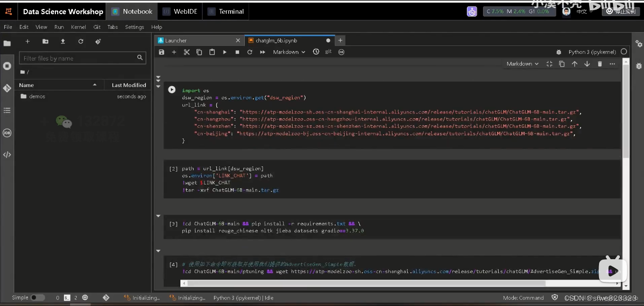
Task: Switch to the WebIDE tab
Action: (180, 11)
